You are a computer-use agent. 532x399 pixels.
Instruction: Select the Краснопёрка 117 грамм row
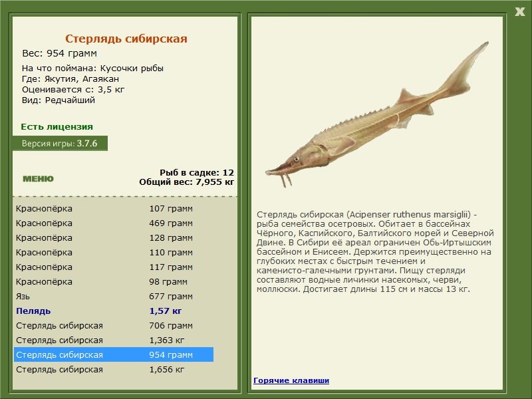tap(114, 267)
